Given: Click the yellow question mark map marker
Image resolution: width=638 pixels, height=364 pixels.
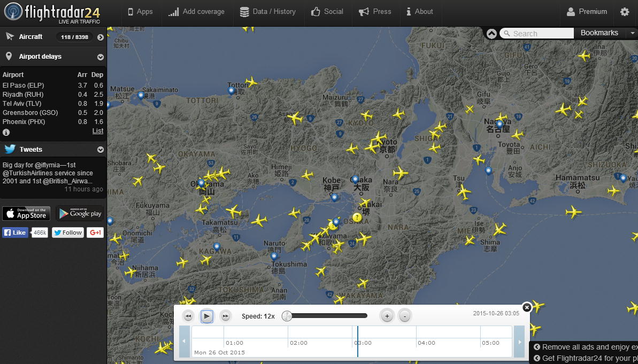Looking at the screenshot, I should click(357, 218).
